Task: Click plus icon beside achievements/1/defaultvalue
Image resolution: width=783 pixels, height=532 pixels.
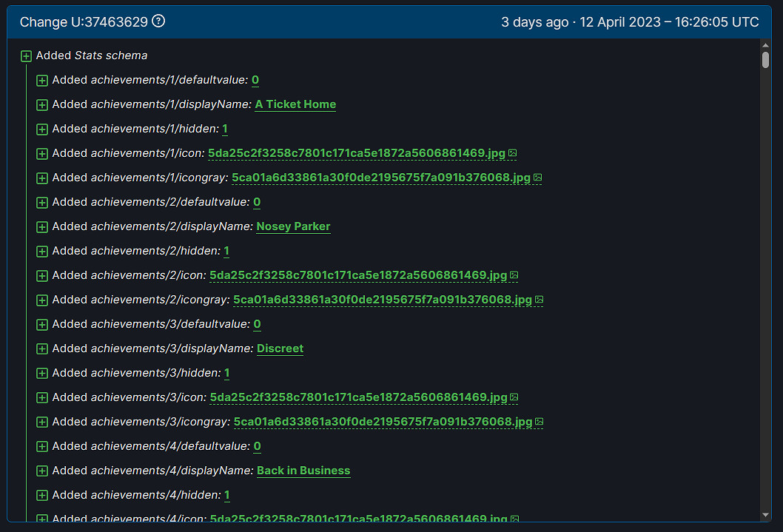Action: pyautogui.click(x=42, y=80)
